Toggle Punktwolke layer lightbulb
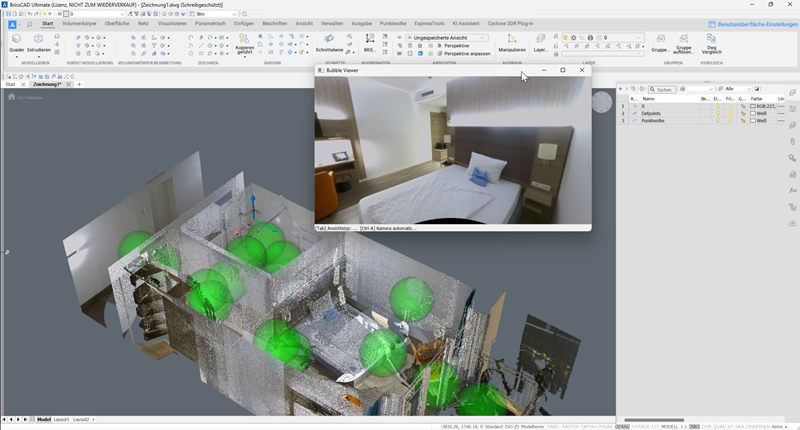The image size is (800, 430). [718, 120]
